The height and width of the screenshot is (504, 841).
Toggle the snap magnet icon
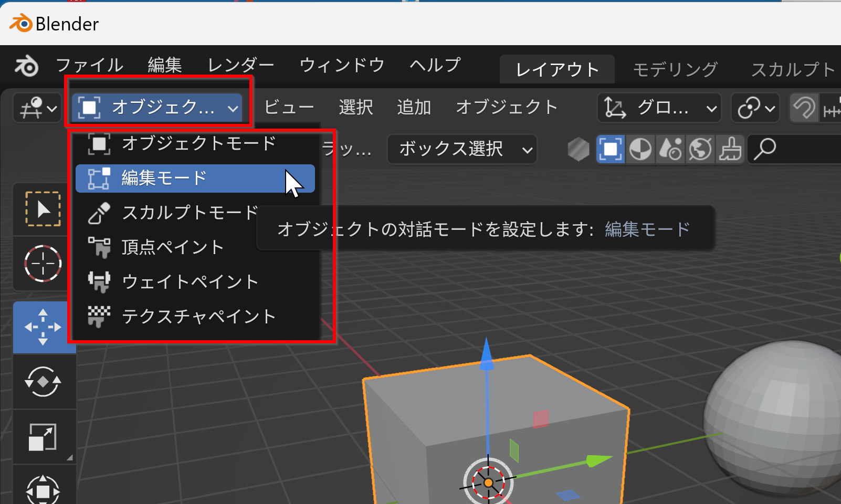pyautogui.click(x=804, y=109)
